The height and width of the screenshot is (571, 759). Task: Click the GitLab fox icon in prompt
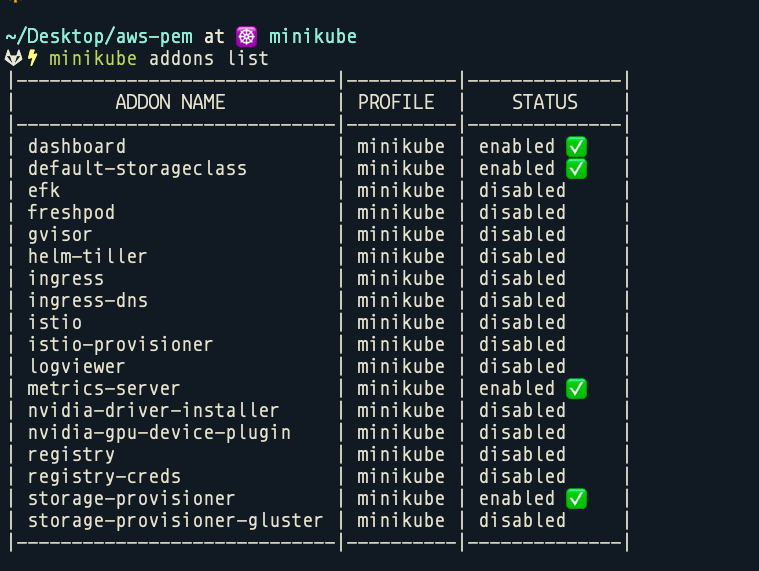point(14,59)
